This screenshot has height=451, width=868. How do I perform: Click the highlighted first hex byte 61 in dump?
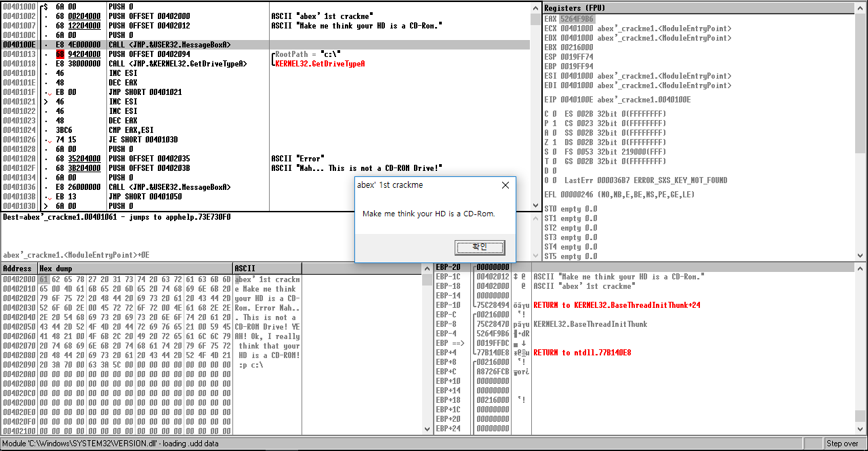pyautogui.click(x=43, y=279)
